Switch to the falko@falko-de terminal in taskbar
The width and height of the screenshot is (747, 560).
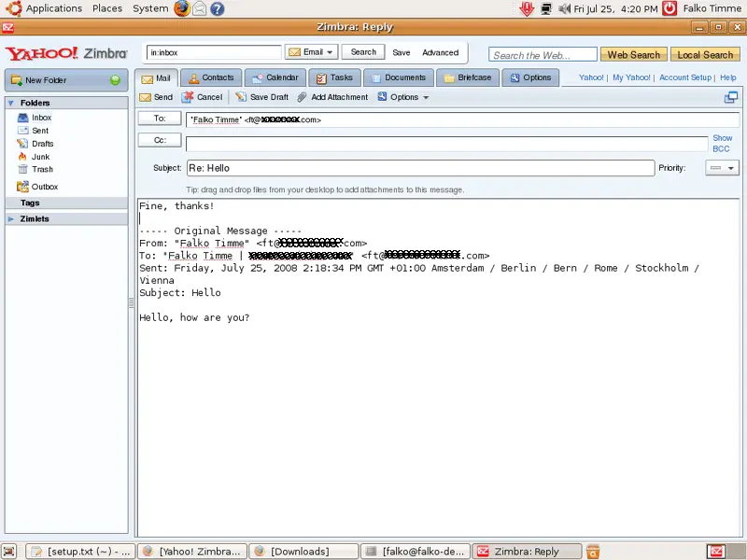point(416,552)
